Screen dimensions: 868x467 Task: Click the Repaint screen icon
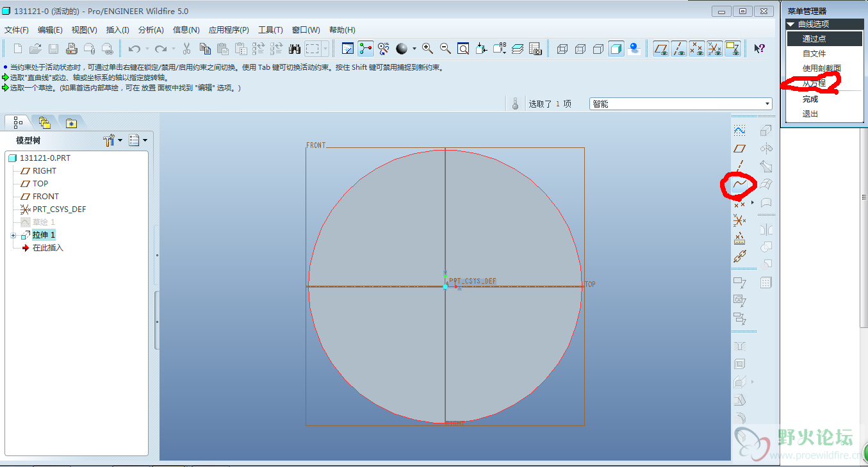tap(348, 49)
